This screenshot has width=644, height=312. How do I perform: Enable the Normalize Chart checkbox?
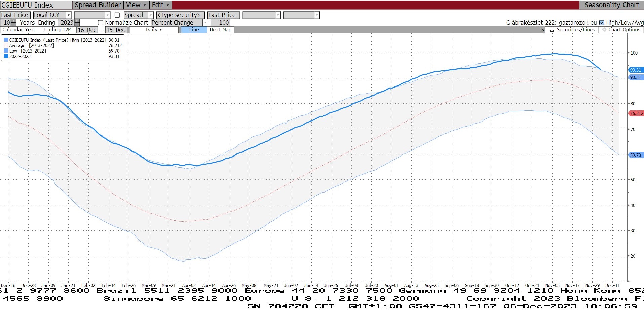(x=100, y=23)
